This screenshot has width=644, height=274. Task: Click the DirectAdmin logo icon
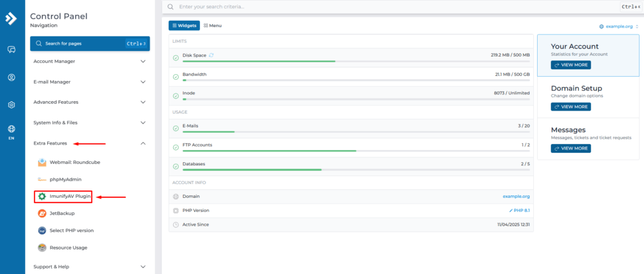click(11, 18)
